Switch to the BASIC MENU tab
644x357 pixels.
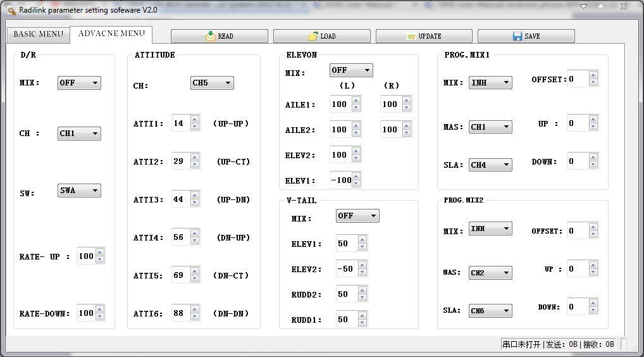point(39,34)
